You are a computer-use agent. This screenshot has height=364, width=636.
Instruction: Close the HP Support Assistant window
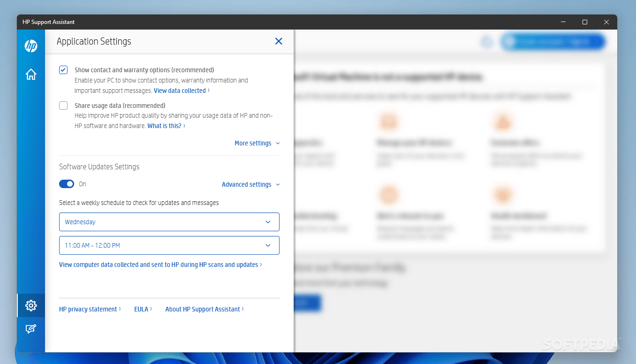(606, 22)
